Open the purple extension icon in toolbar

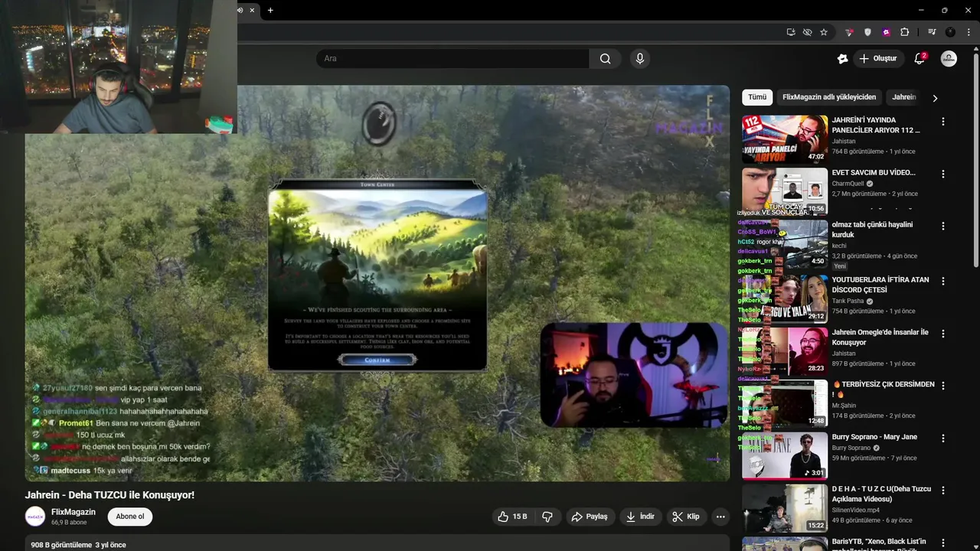click(886, 32)
